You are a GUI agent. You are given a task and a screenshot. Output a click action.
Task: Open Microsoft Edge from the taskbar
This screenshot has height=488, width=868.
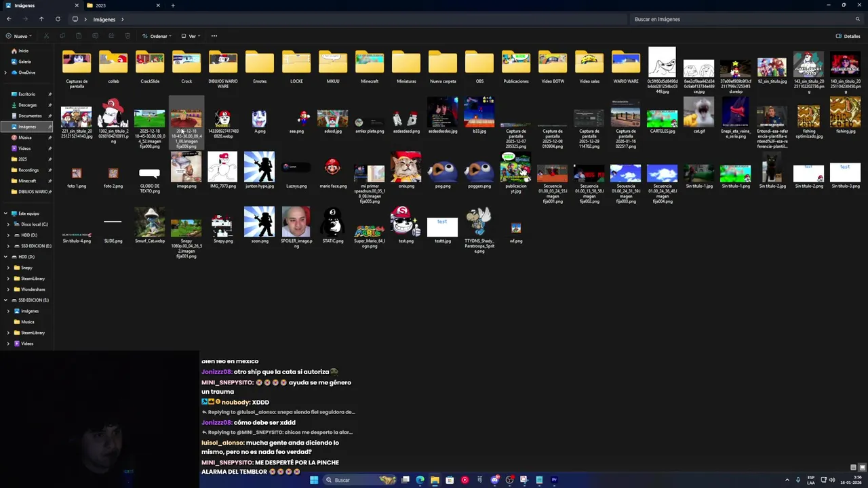click(x=420, y=480)
